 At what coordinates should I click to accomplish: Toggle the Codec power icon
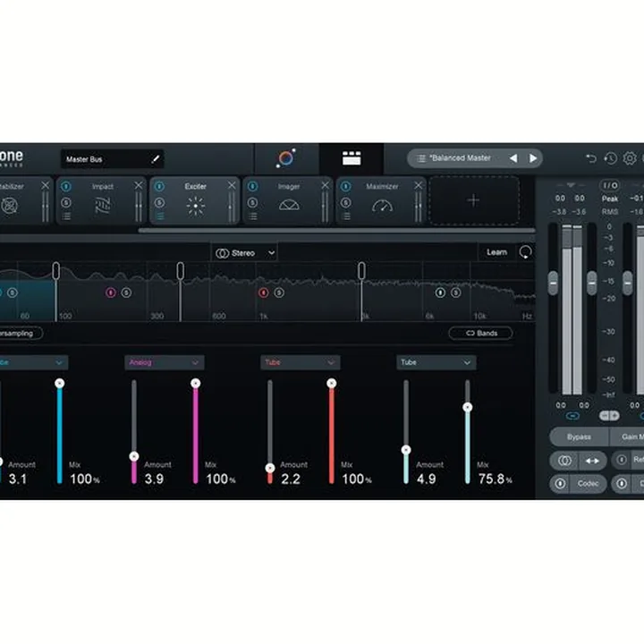[x=560, y=483]
